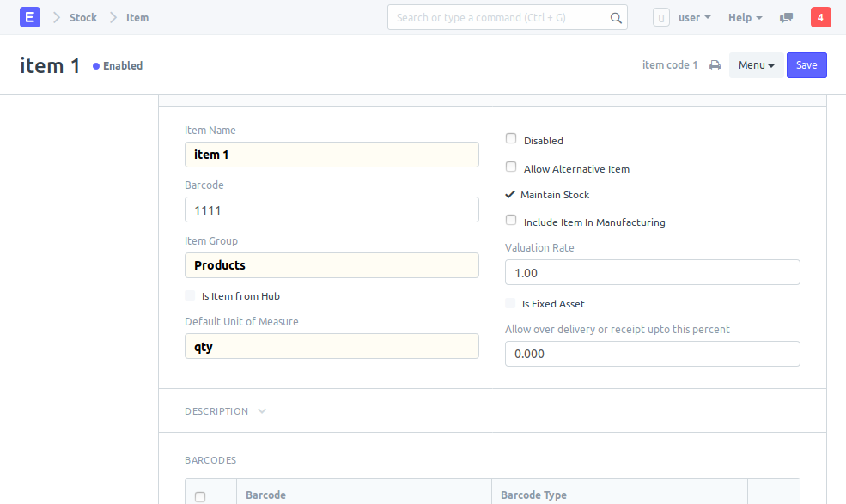Click the search magnifier icon
Viewport: 846px width, 504px height.
pyautogui.click(x=616, y=17)
